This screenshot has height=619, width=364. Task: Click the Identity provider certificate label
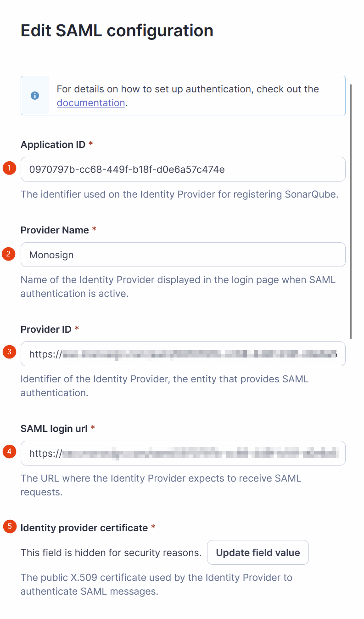(x=84, y=528)
